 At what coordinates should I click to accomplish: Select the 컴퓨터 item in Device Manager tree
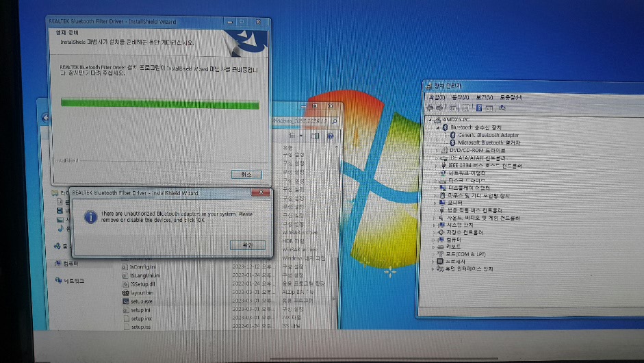[454, 240]
